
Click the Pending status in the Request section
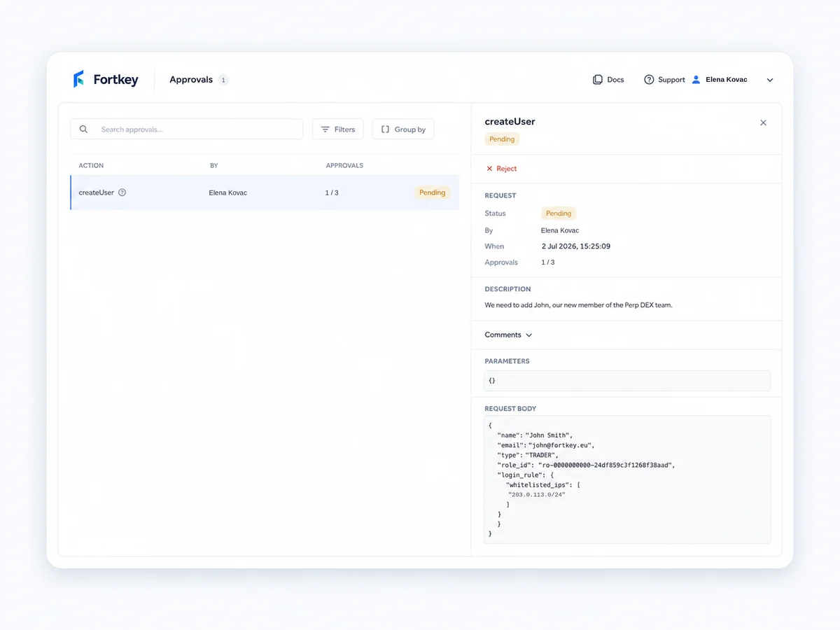pyautogui.click(x=559, y=213)
